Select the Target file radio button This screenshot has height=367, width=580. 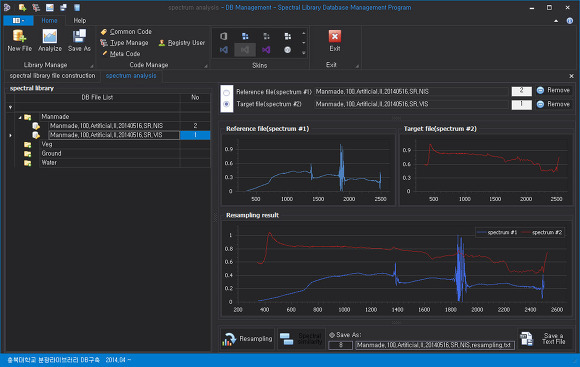coord(226,104)
